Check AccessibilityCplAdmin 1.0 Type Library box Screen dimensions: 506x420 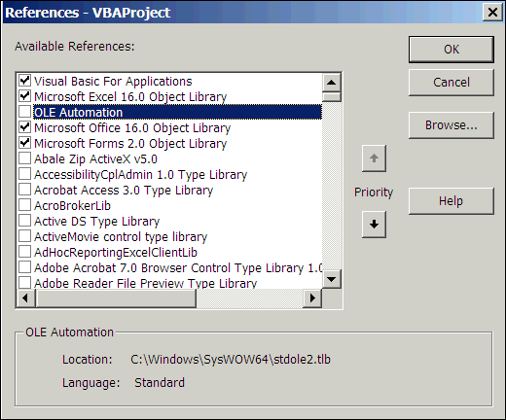(25, 174)
